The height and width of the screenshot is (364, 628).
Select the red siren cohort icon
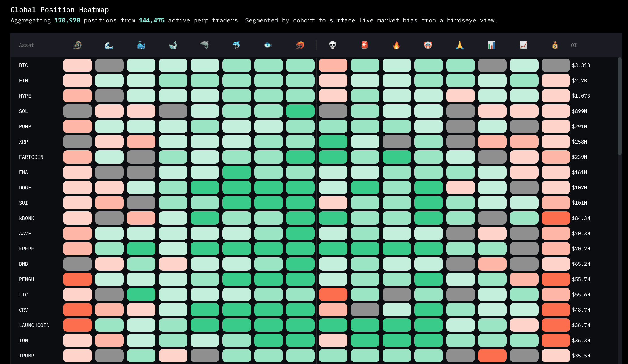(365, 45)
